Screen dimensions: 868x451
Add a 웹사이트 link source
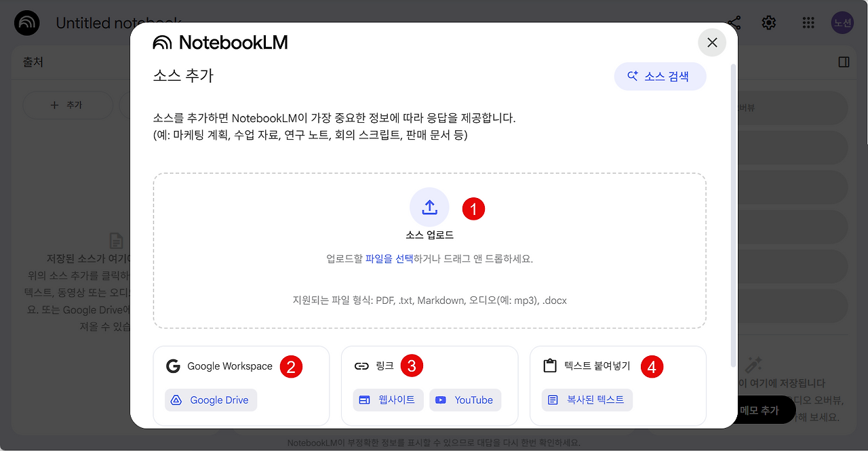point(388,400)
